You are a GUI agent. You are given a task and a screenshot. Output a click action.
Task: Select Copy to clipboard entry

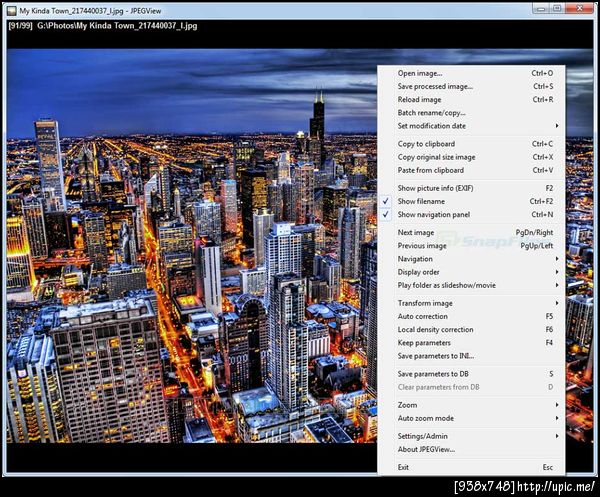[x=471, y=144]
